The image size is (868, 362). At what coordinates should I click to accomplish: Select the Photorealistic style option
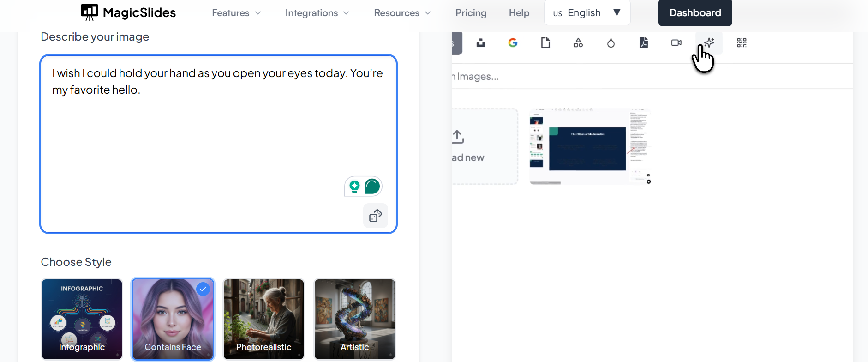tap(263, 319)
